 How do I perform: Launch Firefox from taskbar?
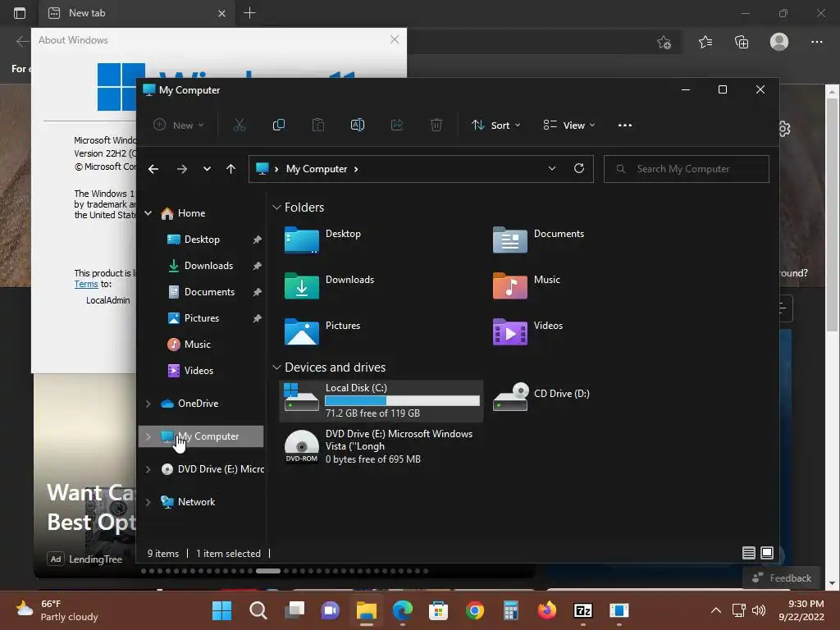click(x=547, y=610)
